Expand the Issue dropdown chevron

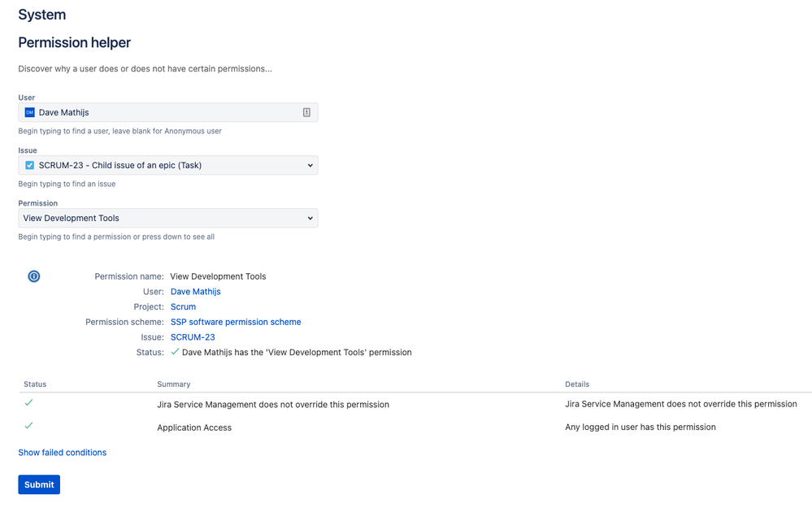pos(309,165)
